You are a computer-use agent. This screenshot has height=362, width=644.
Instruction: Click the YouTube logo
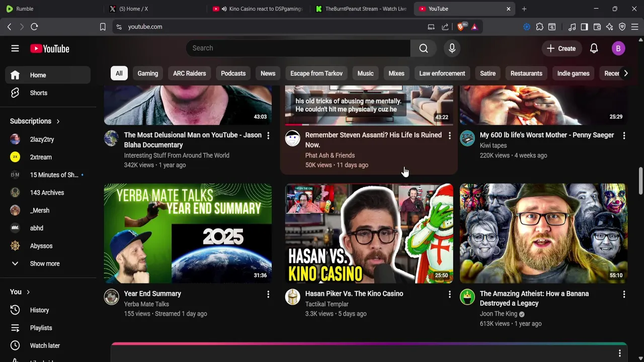(x=49, y=49)
